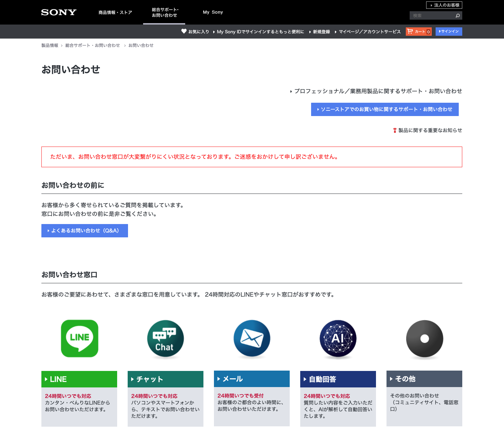This screenshot has width=504, height=433.
Task: Open 総合サポート・お問い合わせ tab
Action: click(x=164, y=13)
